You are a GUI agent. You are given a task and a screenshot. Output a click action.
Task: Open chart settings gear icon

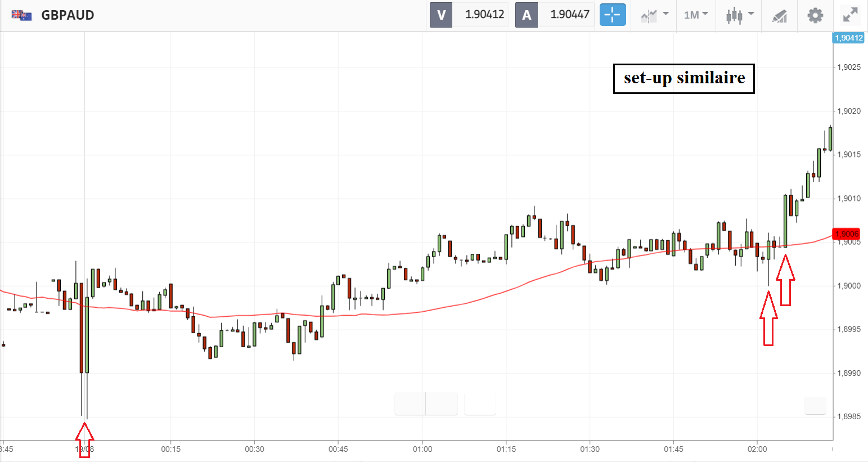[815, 15]
